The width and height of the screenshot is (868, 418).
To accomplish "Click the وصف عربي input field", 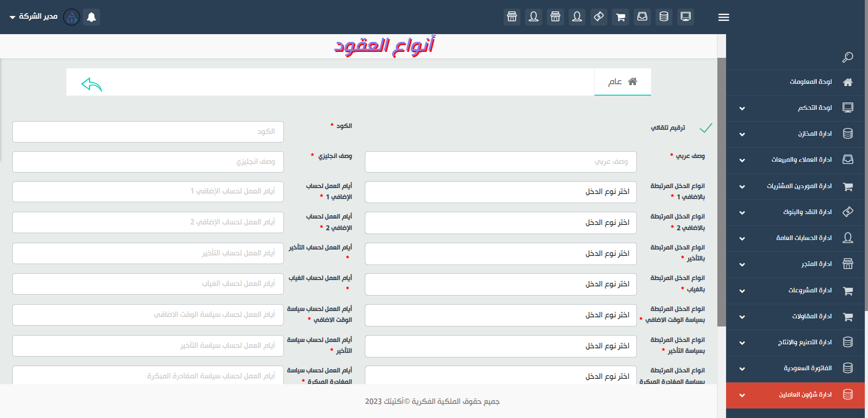I will (500, 162).
